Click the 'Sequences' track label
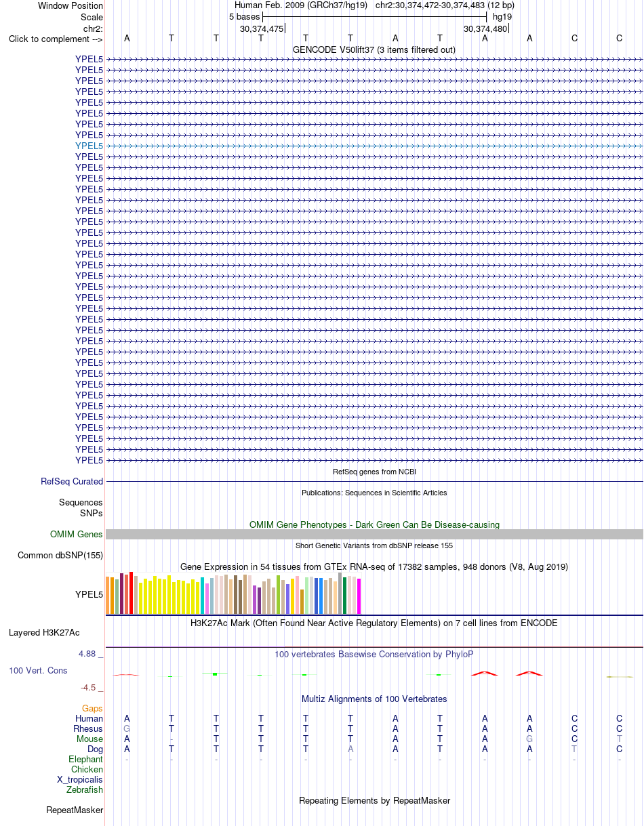 click(x=81, y=503)
